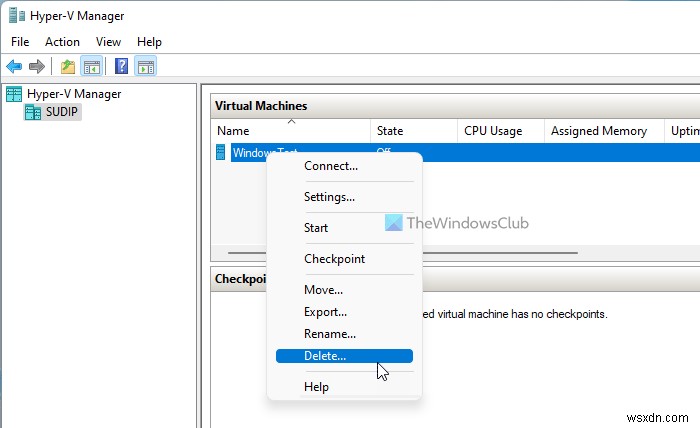
Task: Sort by the Uptime column header
Action: [683, 131]
